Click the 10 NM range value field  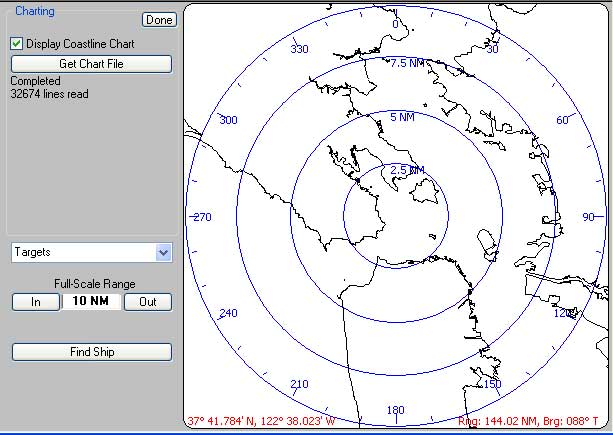tap(91, 301)
